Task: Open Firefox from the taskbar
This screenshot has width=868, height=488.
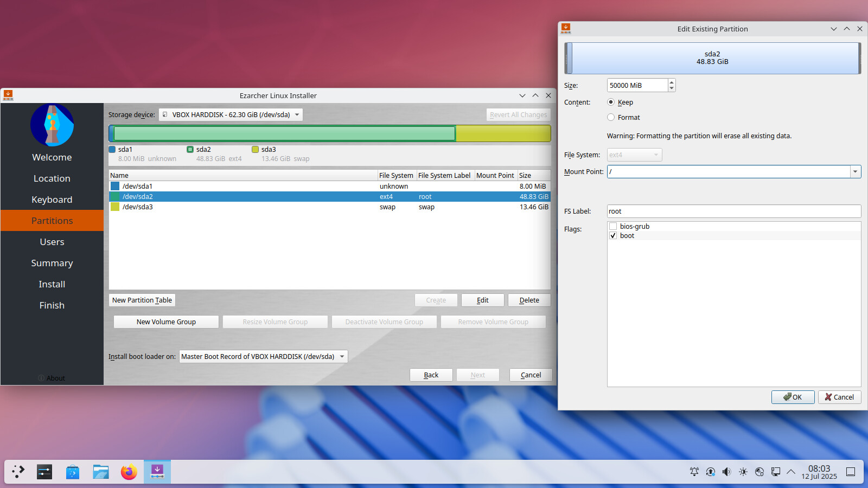Action: (x=129, y=472)
